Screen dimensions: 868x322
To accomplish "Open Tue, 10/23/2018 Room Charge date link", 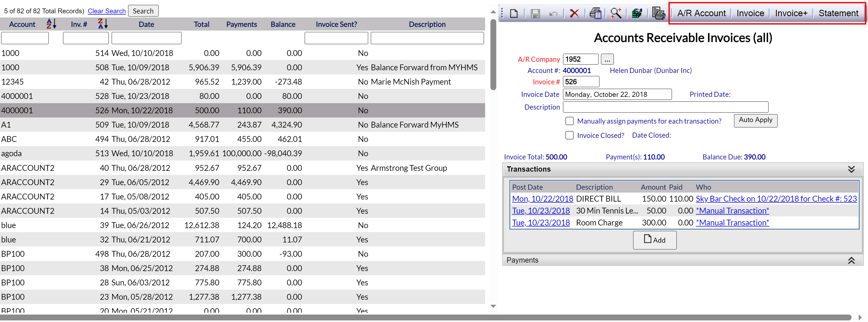I will click(541, 223).
